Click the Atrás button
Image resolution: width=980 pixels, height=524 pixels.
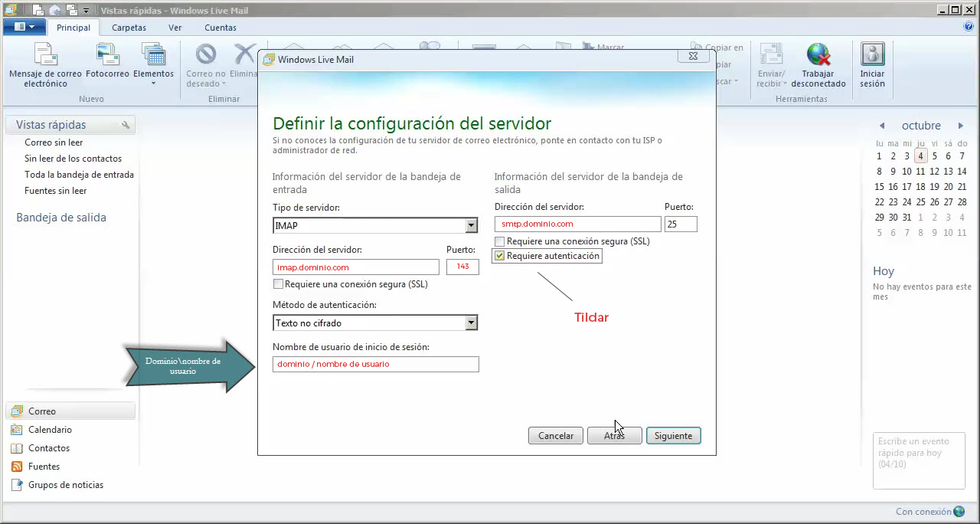tap(614, 435)
